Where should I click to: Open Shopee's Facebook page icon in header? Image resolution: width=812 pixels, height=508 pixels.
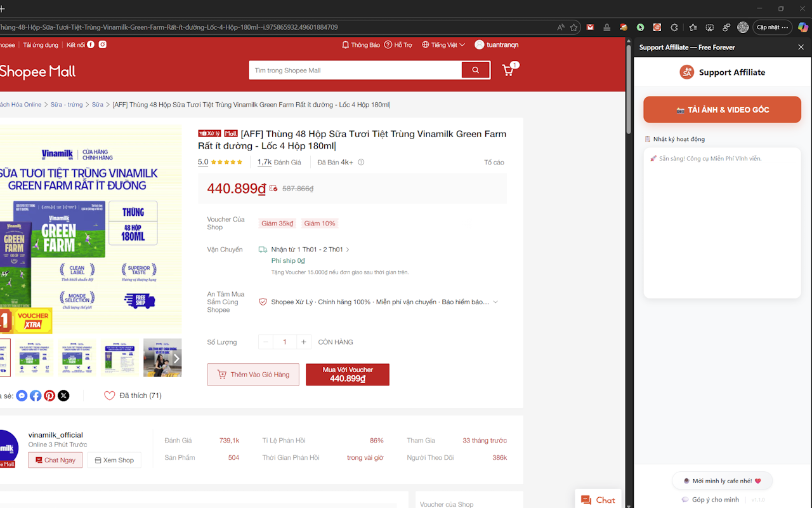point(91,44)
